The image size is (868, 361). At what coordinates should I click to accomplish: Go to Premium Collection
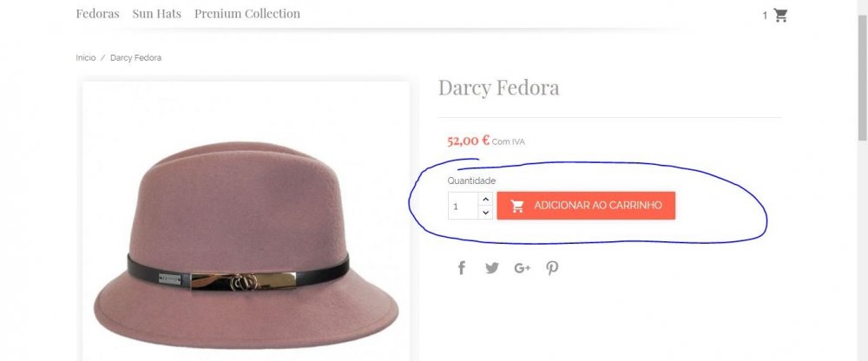coord(247,14)
